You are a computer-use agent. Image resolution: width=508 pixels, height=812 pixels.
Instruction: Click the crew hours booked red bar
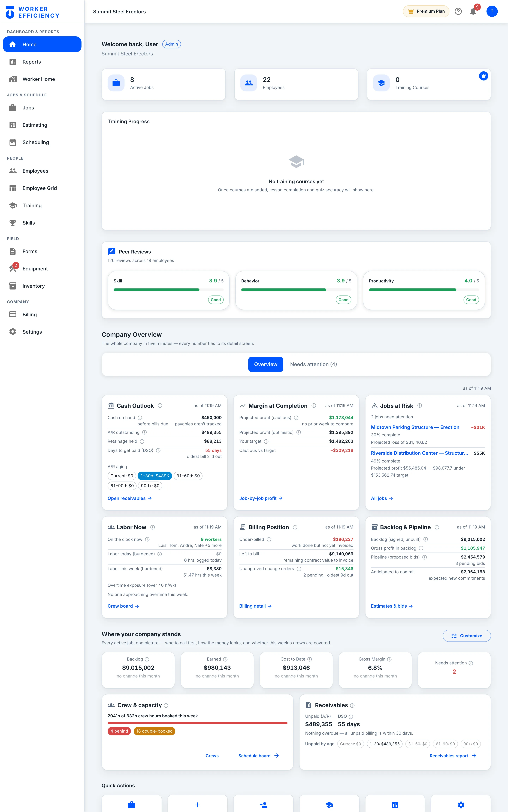(x=198, y=723)
